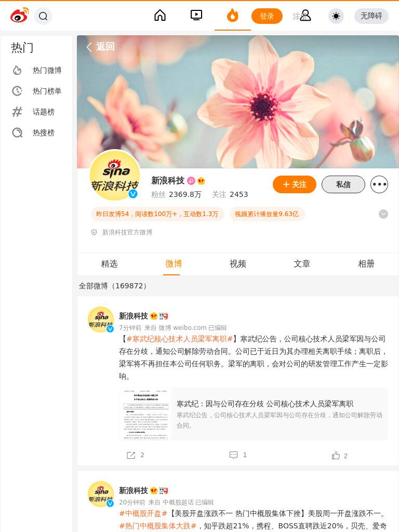Screen dimensions: 399x532
Task: Follow 新浪科技 with the 关注 button
Action: pos(295,184)
